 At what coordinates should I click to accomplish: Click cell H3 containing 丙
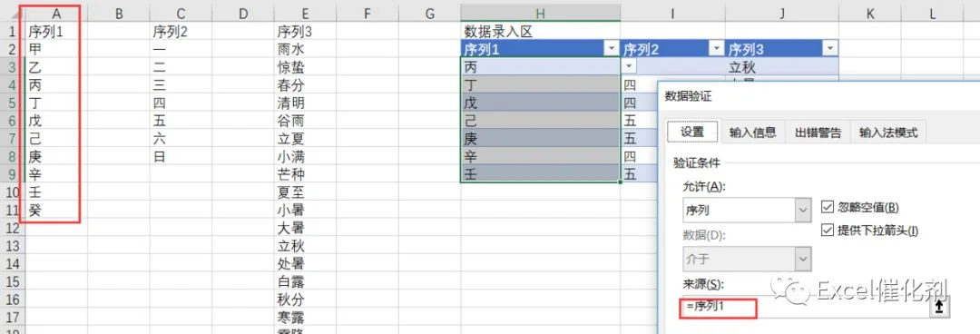click(x=540, y=67)
